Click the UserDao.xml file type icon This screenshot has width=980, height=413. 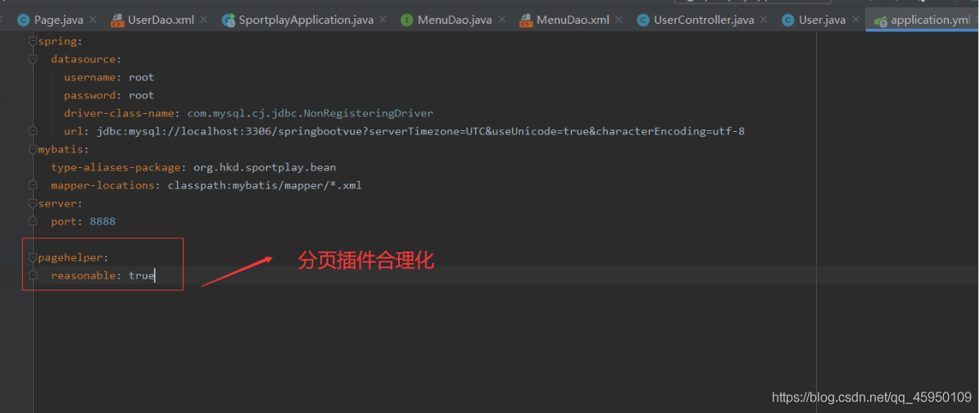117,20
